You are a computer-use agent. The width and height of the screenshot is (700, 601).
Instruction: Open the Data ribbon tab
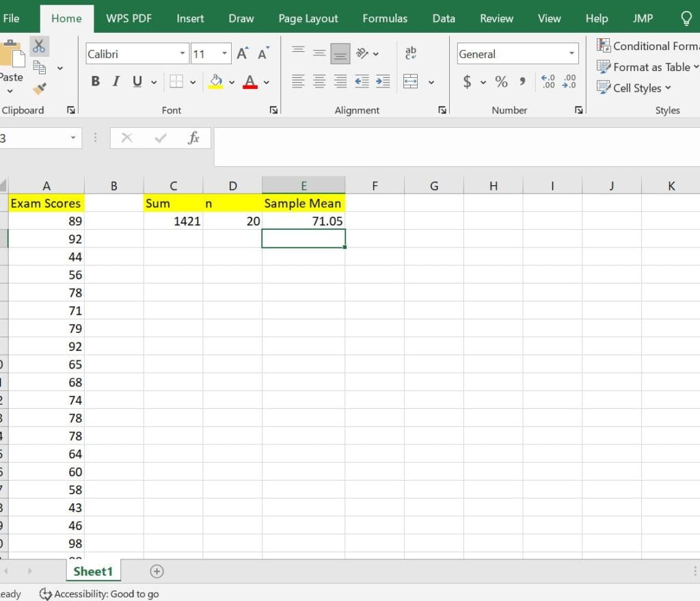click(x=443, y=18)
